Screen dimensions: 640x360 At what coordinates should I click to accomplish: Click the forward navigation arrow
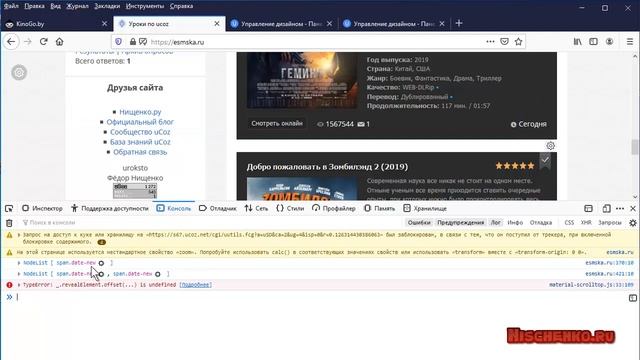[x=27, y=42]
